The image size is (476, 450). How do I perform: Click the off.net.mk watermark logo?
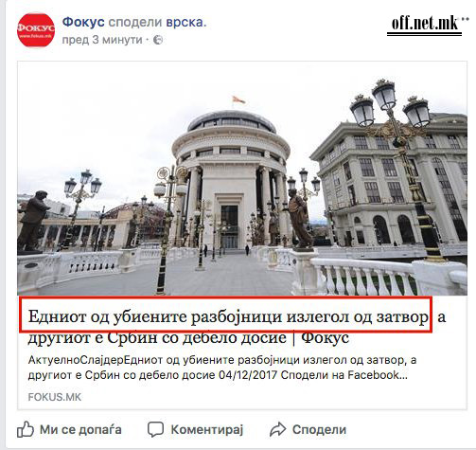point(426,25)
